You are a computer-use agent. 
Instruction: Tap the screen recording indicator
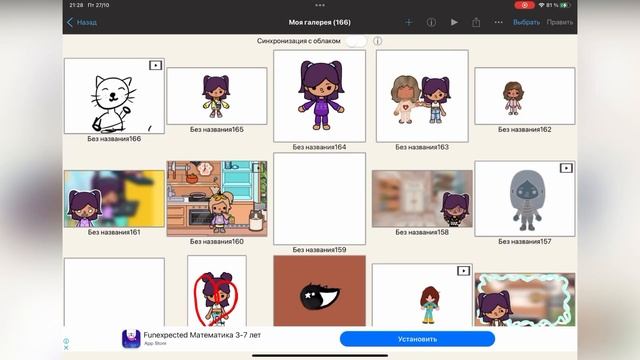coord(524,5)
